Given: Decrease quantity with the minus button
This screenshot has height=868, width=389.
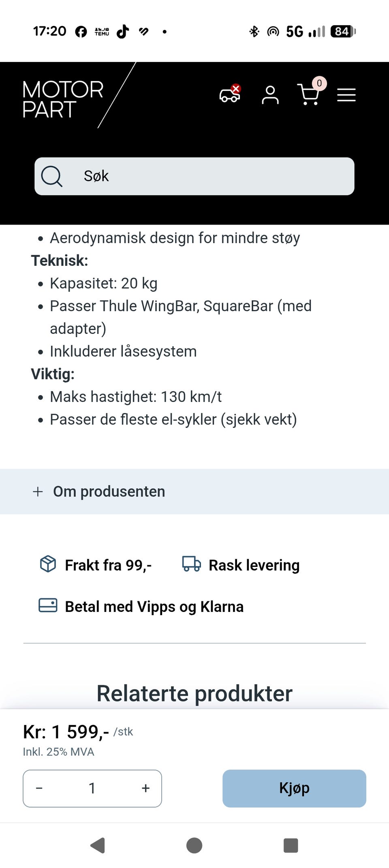Looking at the screenshot, I should pyautogui.click(x=39, y=788).
